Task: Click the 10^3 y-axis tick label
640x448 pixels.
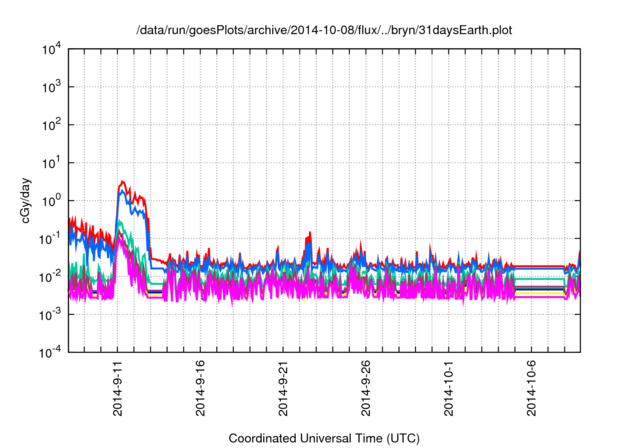Action: point(50,88)
